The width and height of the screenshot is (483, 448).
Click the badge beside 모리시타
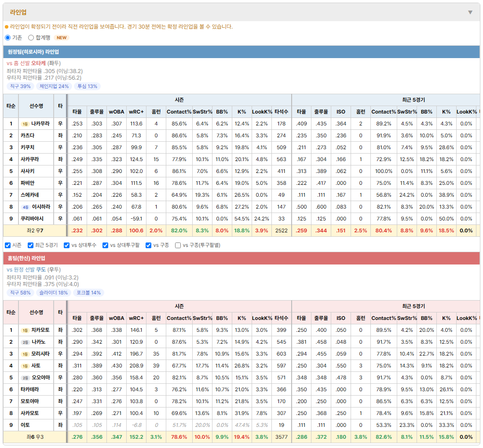point(25,354)
